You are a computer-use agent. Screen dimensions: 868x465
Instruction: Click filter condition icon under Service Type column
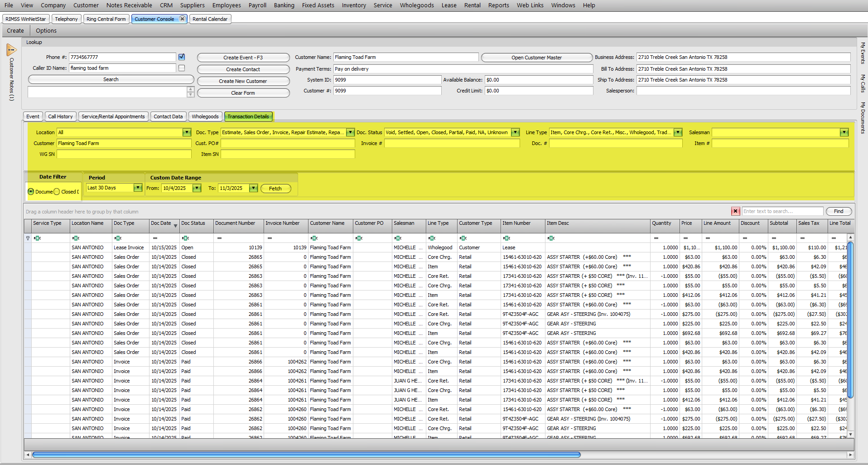[x=37, y=238]
